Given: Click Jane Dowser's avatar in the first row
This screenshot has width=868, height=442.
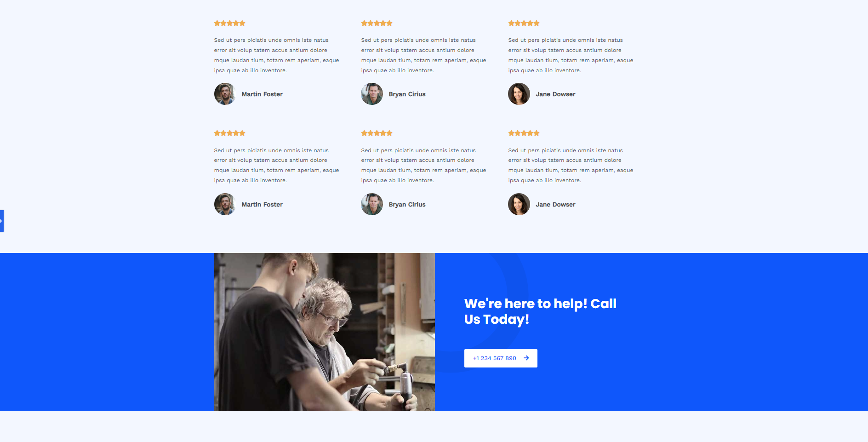Looking at the screenshot, I should [x=519, y=94].
